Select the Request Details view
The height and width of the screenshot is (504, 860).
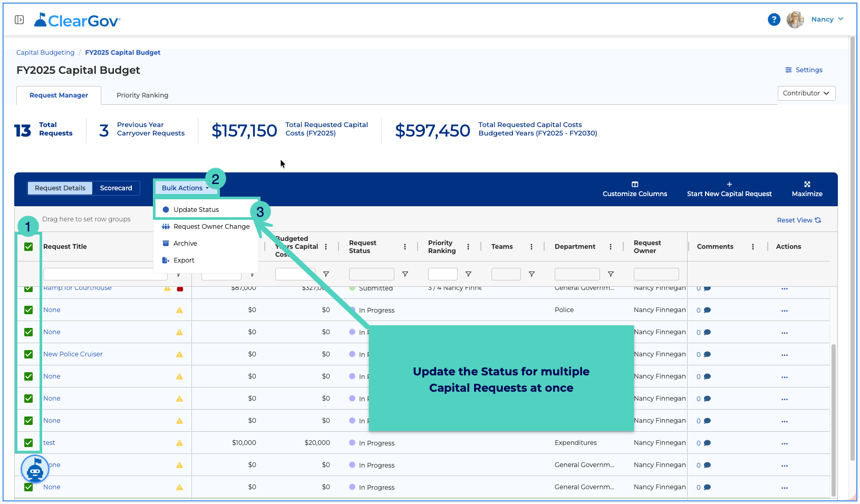click(x=60, y=188)
